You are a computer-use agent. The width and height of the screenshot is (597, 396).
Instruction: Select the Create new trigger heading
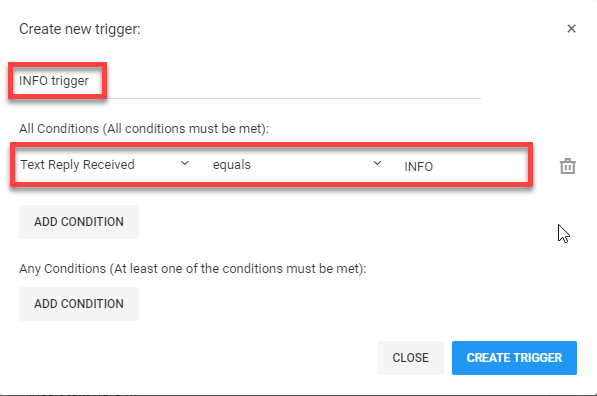(80, 29)
